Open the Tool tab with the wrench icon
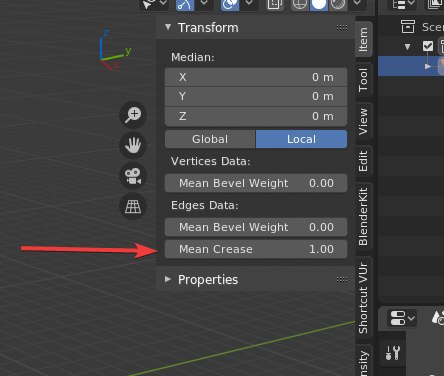444x376 pixels. pos(392,353)
